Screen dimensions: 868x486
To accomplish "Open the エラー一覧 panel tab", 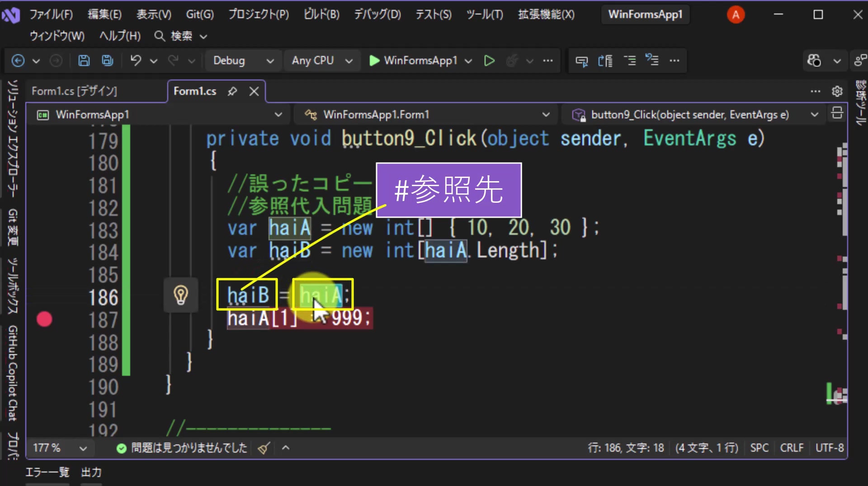I will 47,472.
